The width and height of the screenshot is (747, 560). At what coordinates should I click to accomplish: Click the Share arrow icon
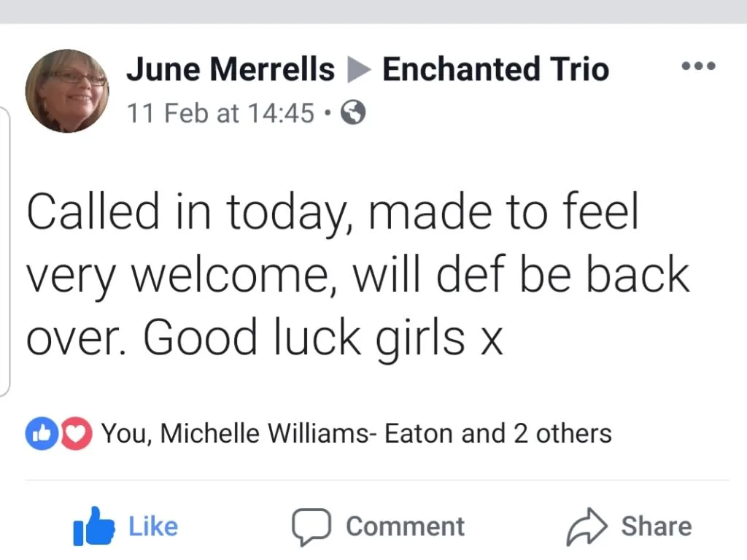[x=587, y=526]
